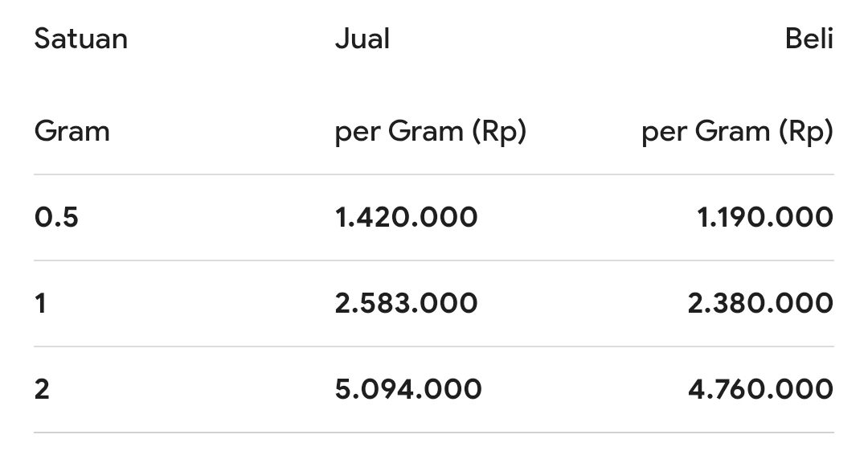The height and width of the screenshot is (451, 868).
Task: Click the Satuan column header
Action: click(x=81, y=39)
